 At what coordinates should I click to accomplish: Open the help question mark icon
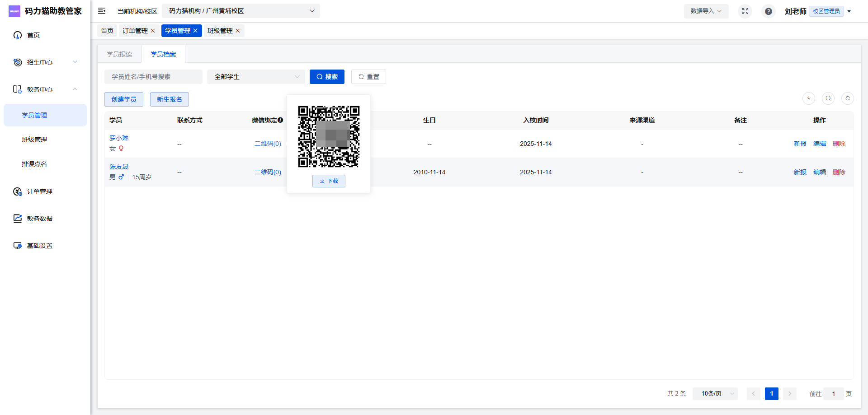pyautogui.click(x=768, y=11)
